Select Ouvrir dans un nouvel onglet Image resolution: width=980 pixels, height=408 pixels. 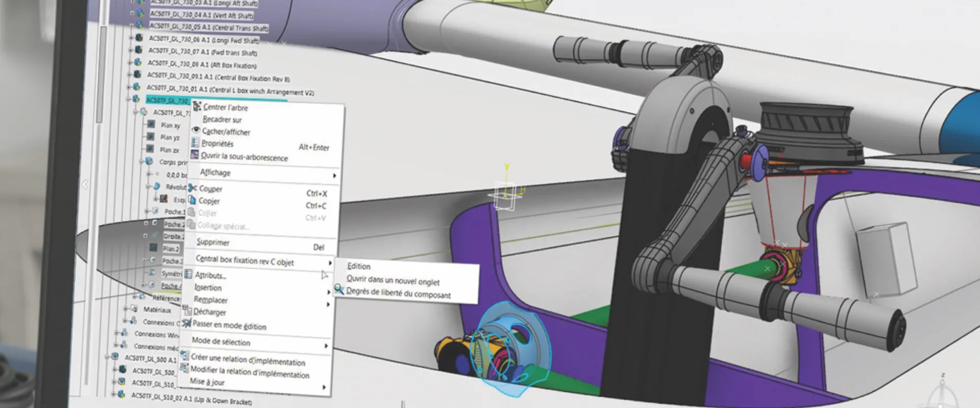point(393,280)
